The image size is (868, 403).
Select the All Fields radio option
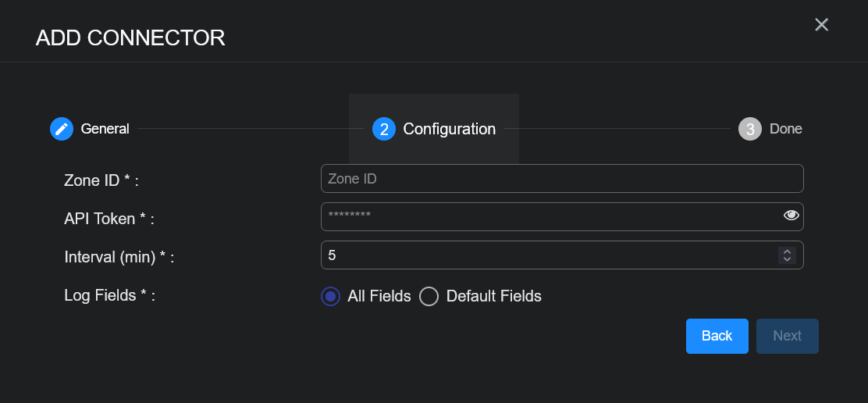[331, 296]
